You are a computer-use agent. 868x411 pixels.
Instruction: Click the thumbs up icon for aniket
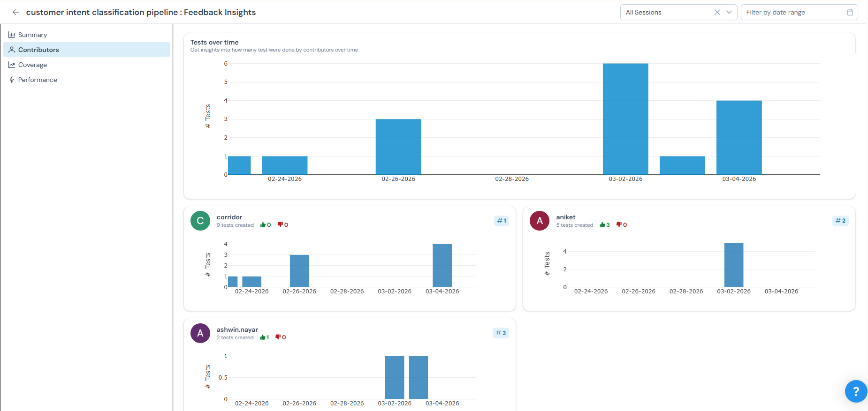click(x=602, y=225)
